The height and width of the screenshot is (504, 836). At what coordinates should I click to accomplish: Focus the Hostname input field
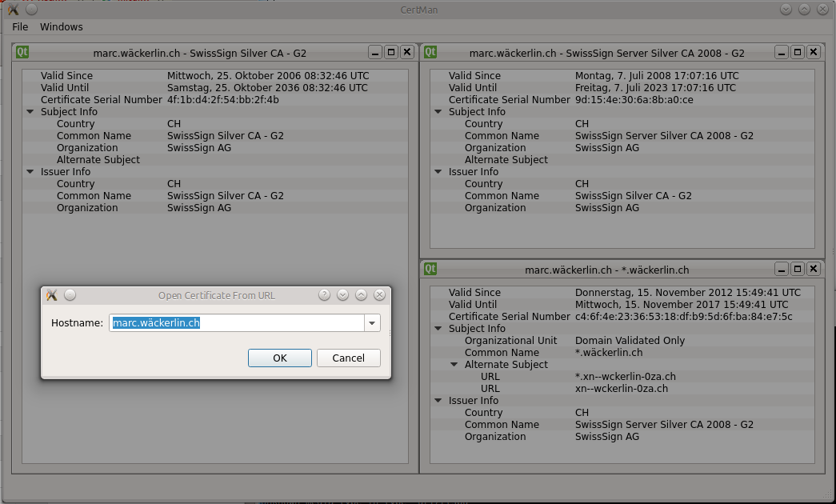tap(237, 322)
